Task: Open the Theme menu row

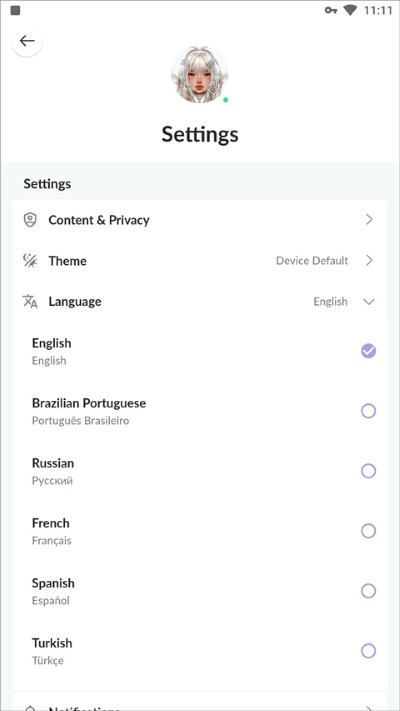Action: (x=200, y=261)
